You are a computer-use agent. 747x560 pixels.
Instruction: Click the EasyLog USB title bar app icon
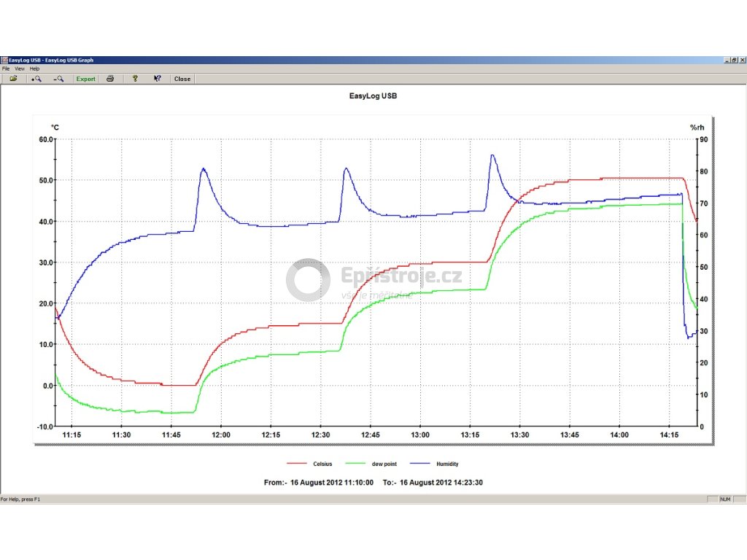(x=4, y=60)
